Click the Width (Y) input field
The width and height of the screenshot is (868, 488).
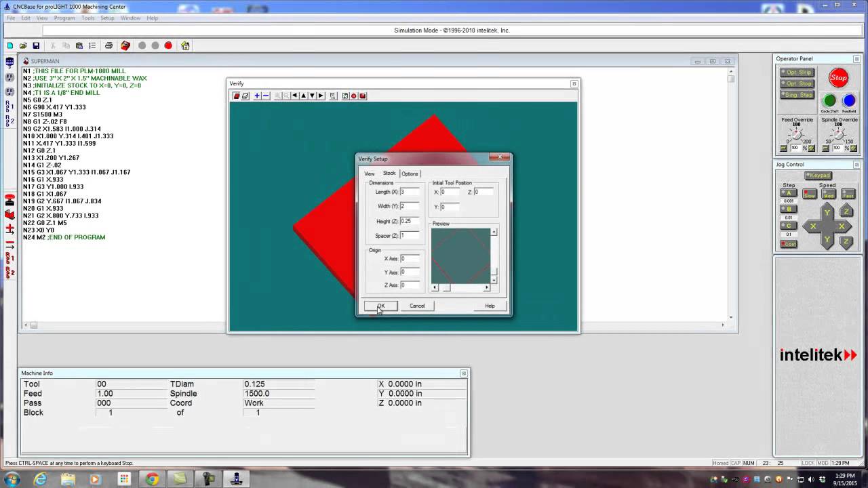click(410, 206)
